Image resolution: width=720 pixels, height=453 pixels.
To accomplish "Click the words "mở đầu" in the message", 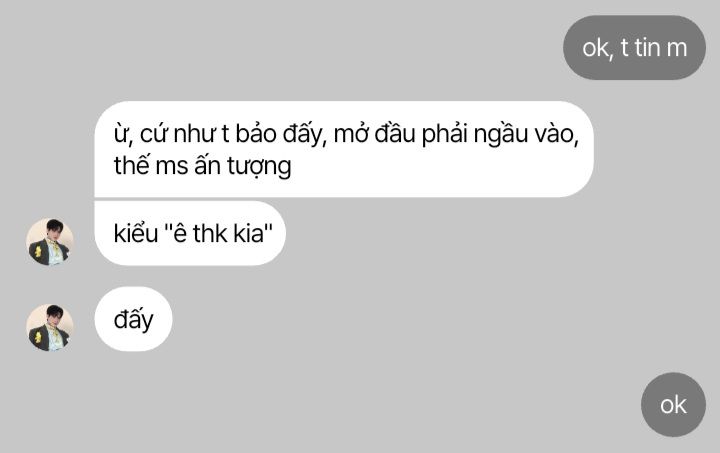I will coord(374,134).
